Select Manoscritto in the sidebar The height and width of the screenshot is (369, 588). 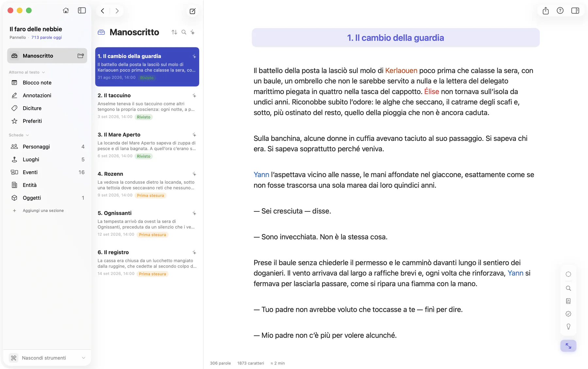tap(47, 56)
